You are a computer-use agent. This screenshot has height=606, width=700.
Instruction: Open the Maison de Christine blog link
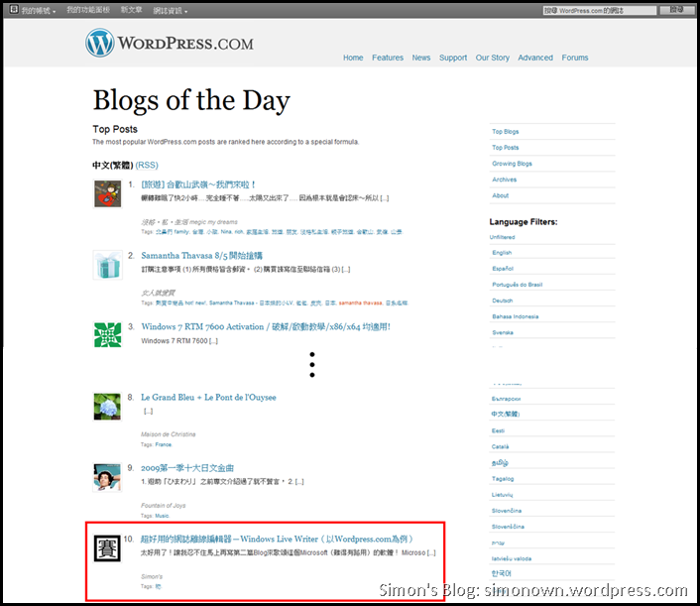click(x=169, y=434)
